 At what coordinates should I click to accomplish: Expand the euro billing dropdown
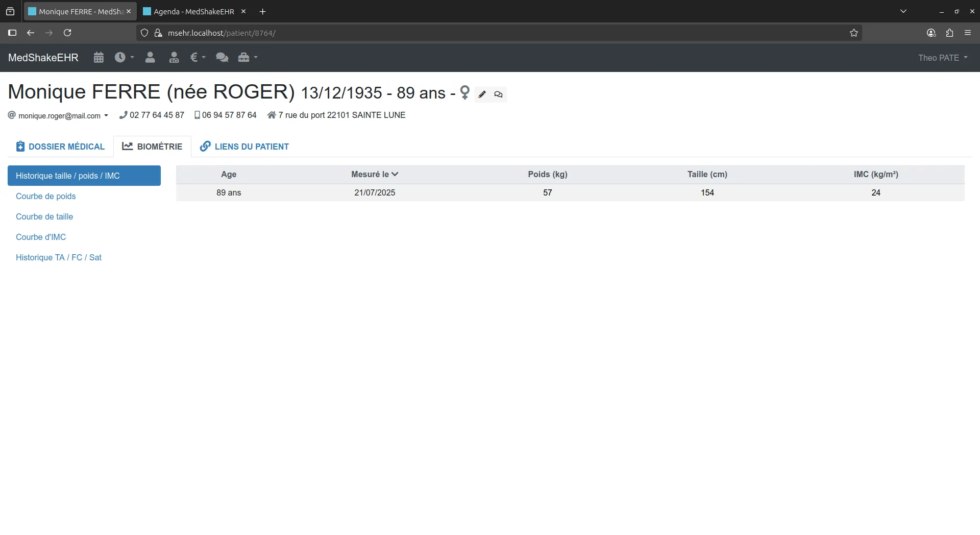point(198,58)
